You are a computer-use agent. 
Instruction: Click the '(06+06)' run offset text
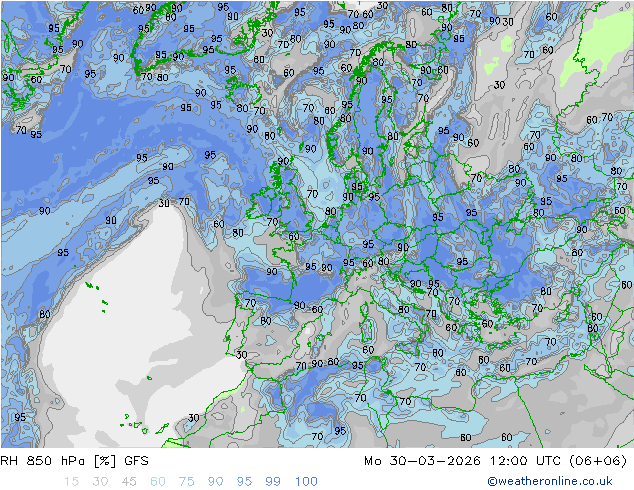click(598, 461)
